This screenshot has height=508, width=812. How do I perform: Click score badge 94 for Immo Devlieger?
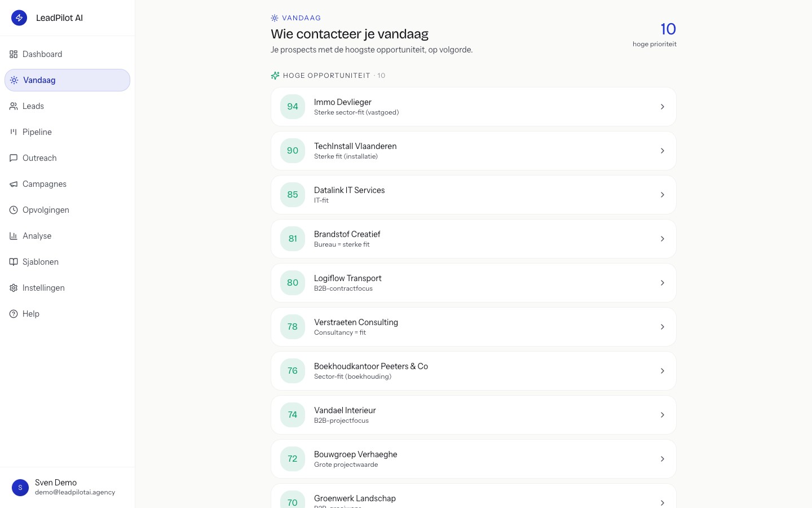tap(293, 107)
